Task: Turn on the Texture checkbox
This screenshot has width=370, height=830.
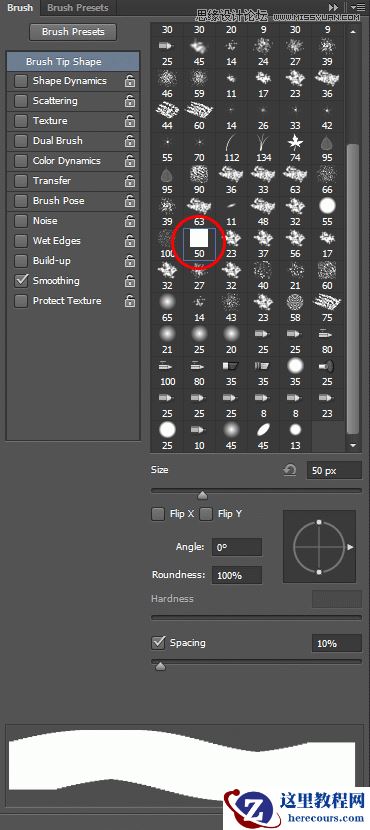Action: pos(21,121)
